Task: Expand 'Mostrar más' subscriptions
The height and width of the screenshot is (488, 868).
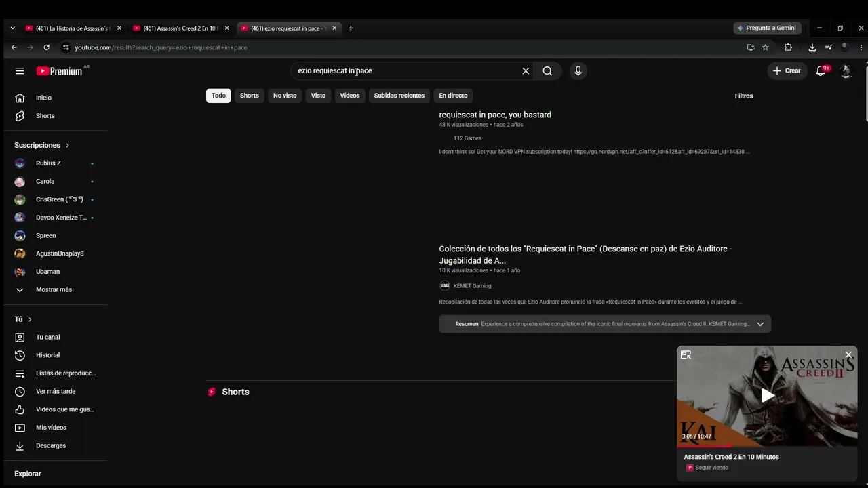Action: [x=54, y=289]
